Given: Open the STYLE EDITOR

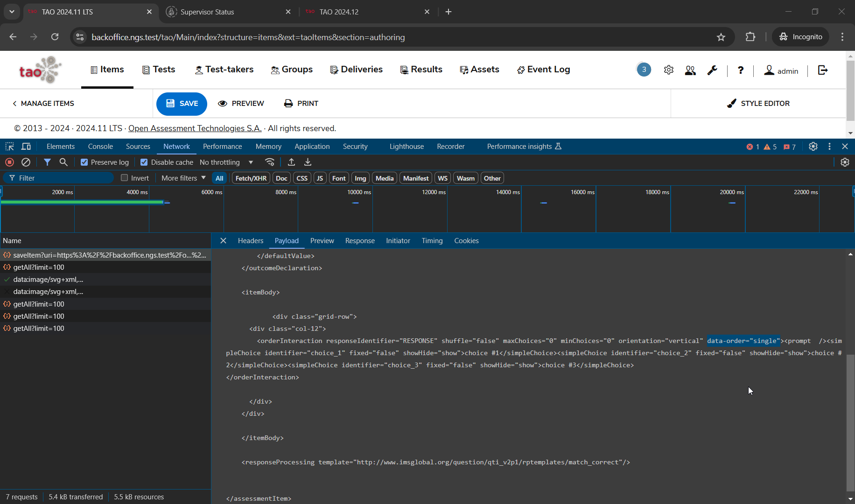Looking at the screenshot, I should pyautogui.click(x=758, y=104).
